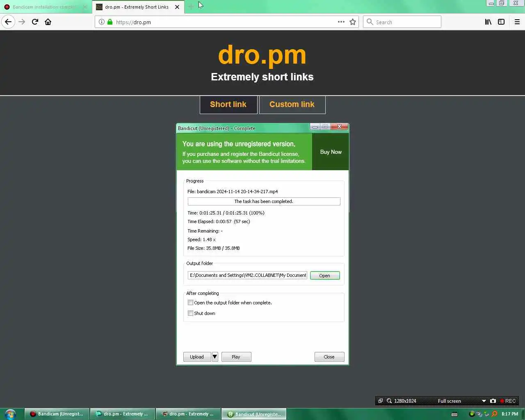Click the magnifier icon in Bandicam bar

click(389, 401)
